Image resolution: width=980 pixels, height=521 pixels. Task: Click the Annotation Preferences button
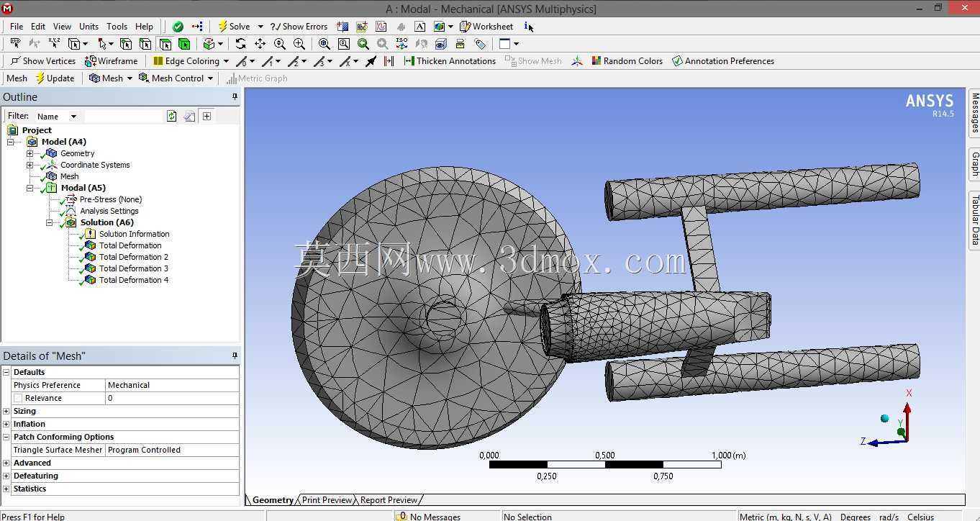[723, 61]
